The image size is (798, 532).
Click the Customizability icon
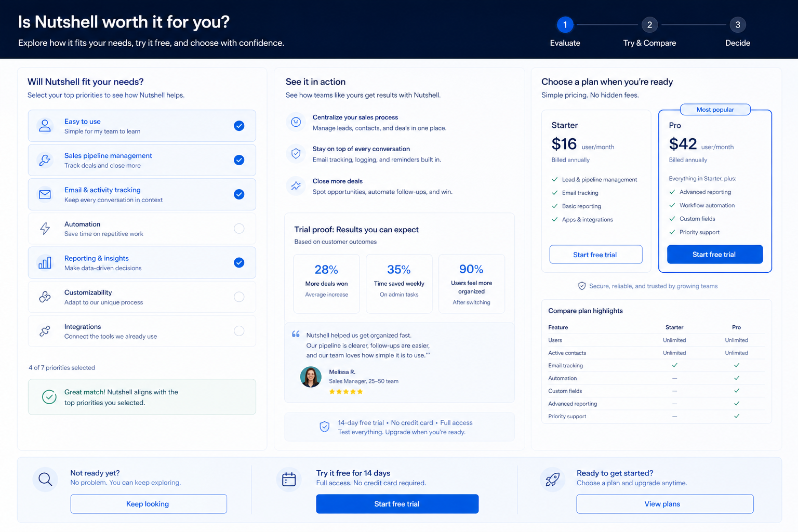(x=45, y=297)
